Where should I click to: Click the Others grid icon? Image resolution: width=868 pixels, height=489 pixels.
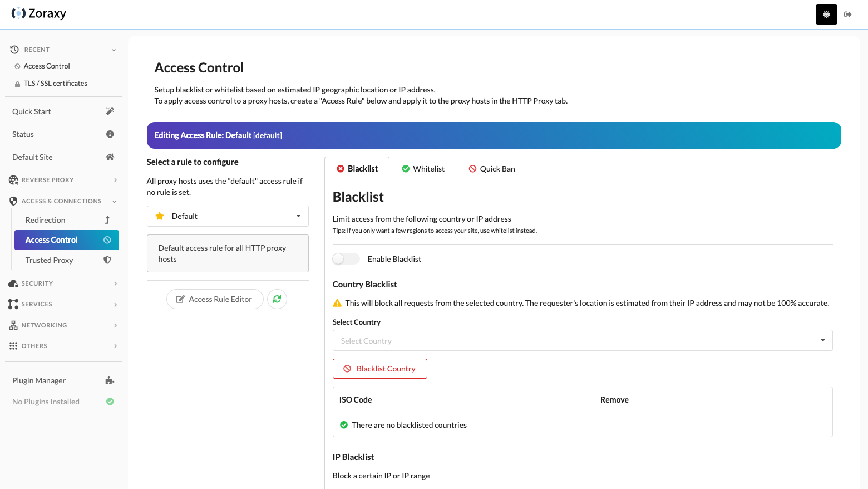click(13, 346)
